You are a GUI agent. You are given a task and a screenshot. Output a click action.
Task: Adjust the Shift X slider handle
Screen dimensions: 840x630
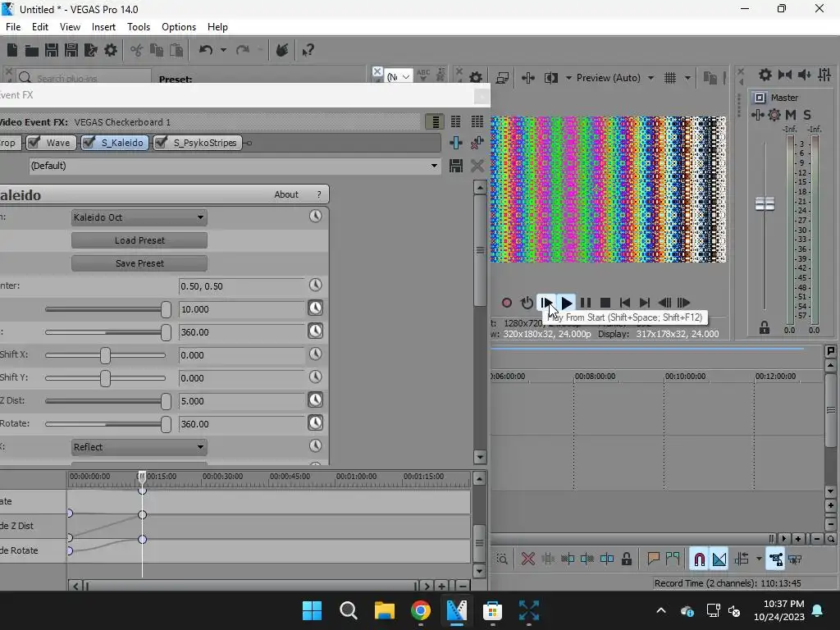[105, 355]
